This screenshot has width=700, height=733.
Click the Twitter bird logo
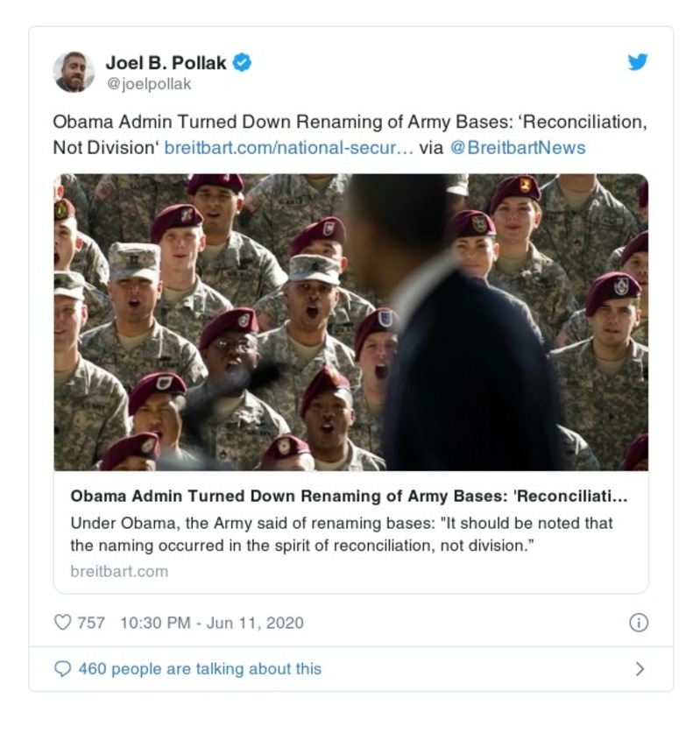[638, 62]
